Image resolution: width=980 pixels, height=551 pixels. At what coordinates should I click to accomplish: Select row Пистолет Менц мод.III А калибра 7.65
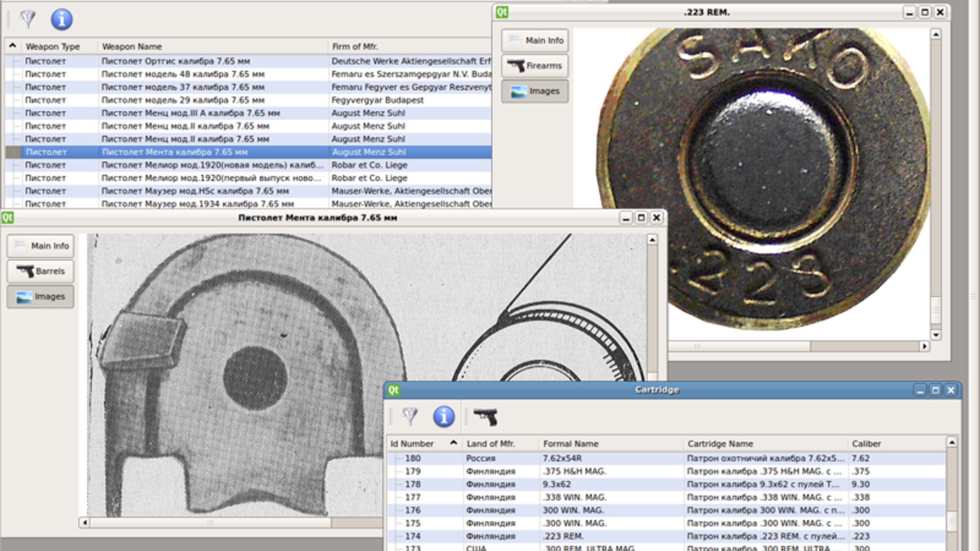point(248,113)
